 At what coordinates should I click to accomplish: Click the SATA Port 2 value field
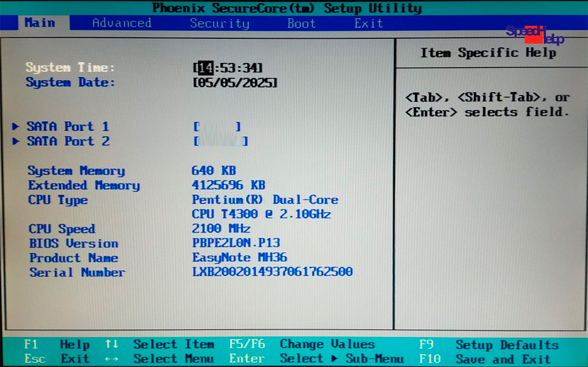(x=221, y=141)
